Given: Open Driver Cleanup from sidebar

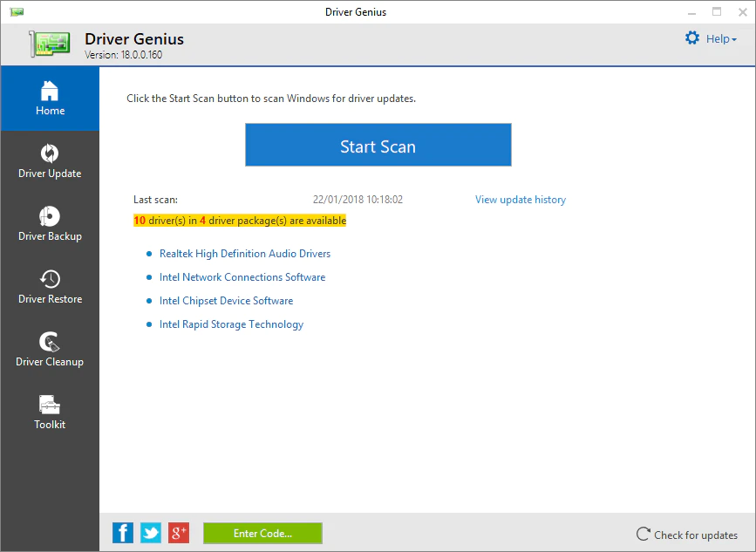Looking at the screenshot, I should tap(50, 349).
